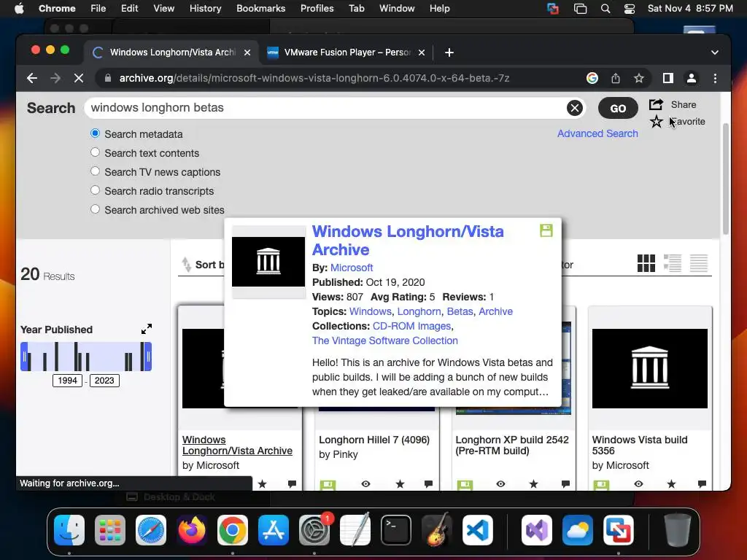Open System Settings from the Dock

[314, 530]
